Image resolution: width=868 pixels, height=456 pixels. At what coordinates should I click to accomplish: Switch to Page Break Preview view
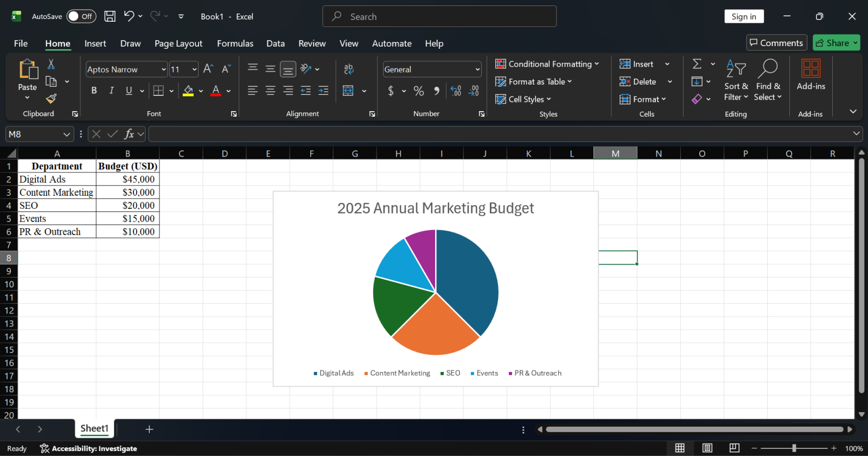tap(734, 448)
